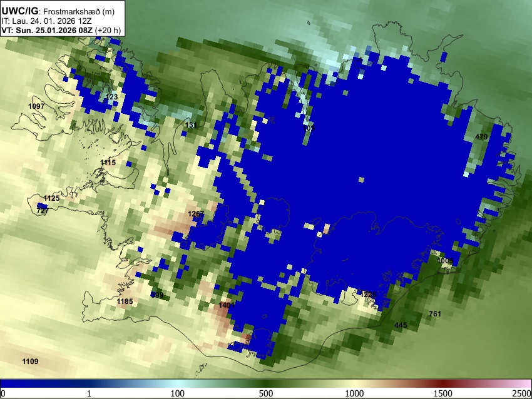The width and height of the screenshot is (532, 399).
Task: Click the 761 value offshore
Action: [435, 314]
